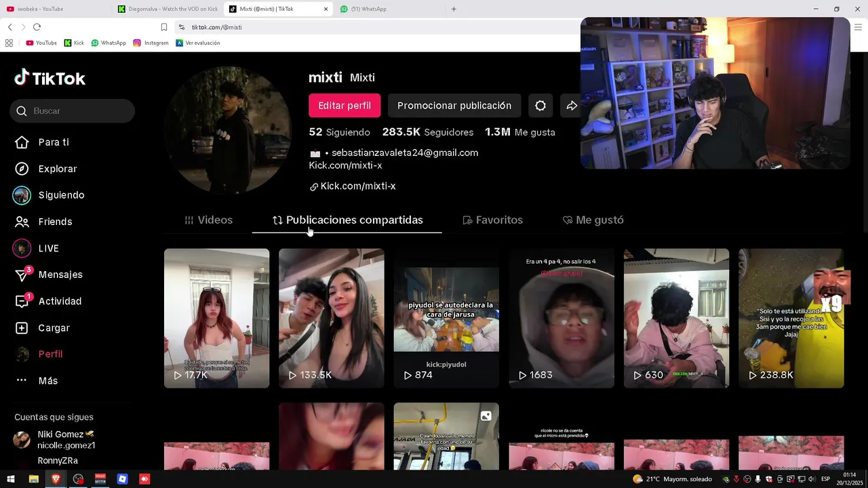Open a new browser tab
The image size is (868, 488).
454,9
